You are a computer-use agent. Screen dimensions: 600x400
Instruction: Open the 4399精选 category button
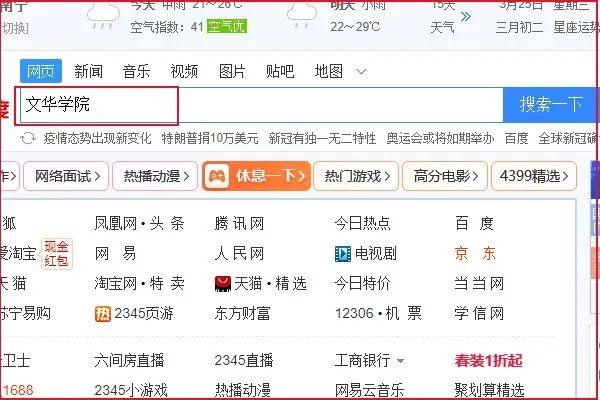point(534,176)
